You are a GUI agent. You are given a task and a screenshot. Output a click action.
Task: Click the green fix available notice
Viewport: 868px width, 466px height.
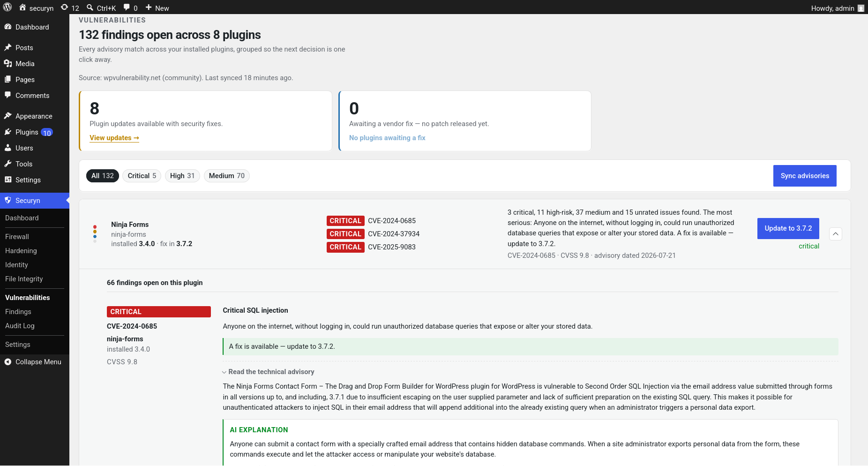(531, 346)
